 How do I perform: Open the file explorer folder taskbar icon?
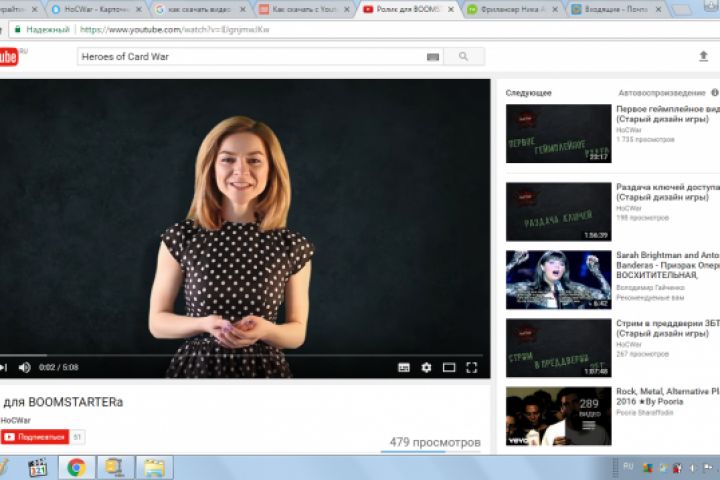(x=154, y=468)
